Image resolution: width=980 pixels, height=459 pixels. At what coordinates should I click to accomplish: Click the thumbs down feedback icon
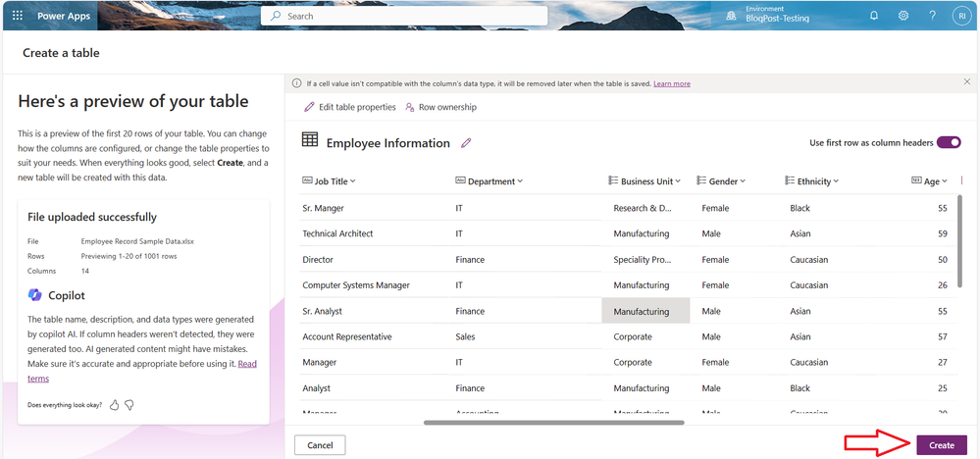click(129, 405)
